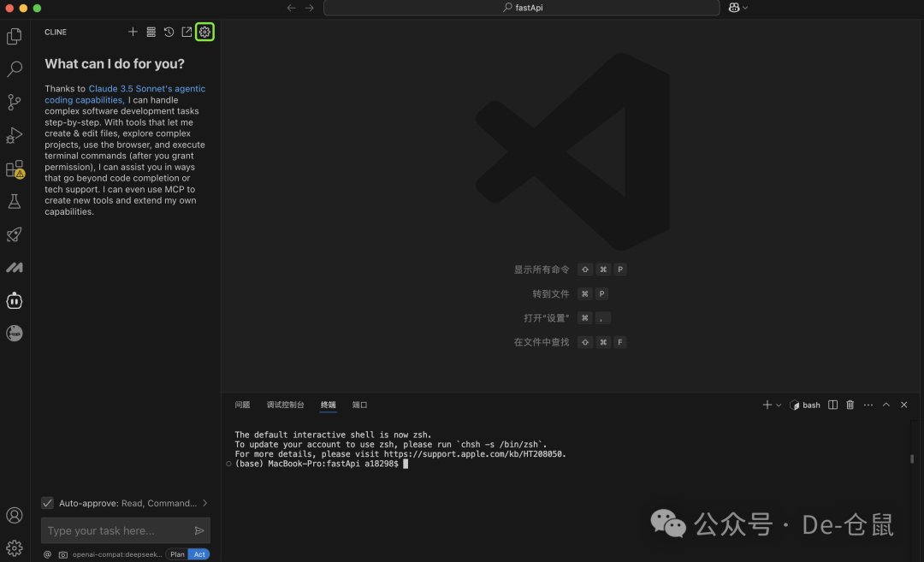This screenshot has height=562, width=924.
Task: Open Claude 3.5 Sonnet's agentic coding link
Action: [146, 89]
